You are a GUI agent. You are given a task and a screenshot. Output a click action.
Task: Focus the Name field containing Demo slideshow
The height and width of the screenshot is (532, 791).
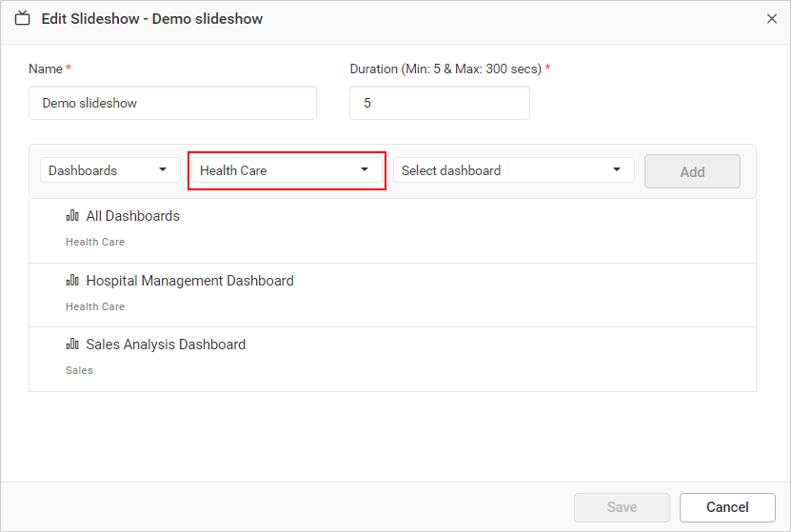tap(172, 103)
